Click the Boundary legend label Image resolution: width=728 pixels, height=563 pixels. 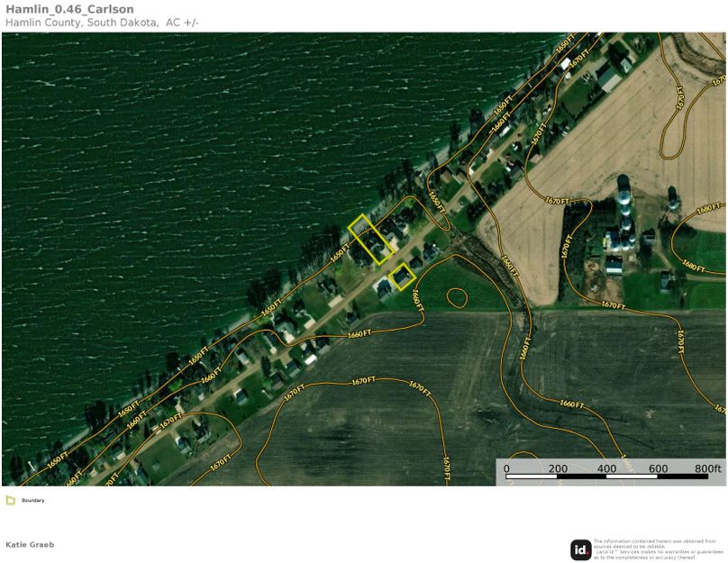coord(32,500)
